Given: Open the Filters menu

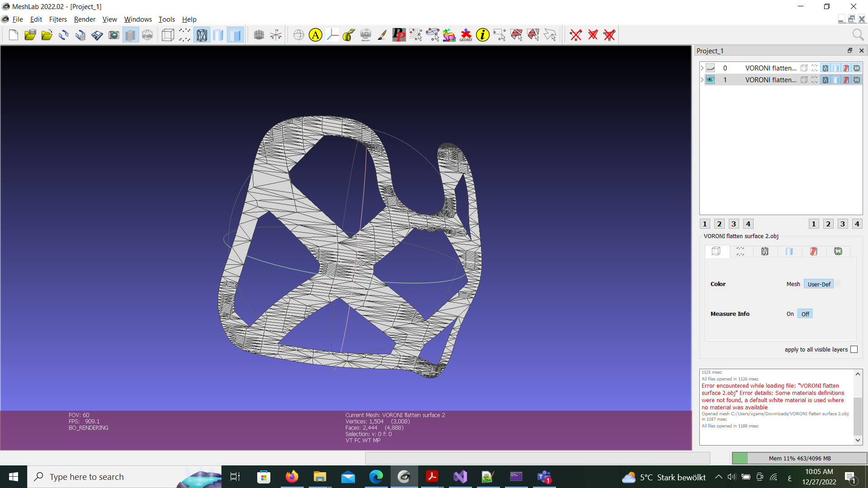Looking at the screenshot, I should click(58, 19).
